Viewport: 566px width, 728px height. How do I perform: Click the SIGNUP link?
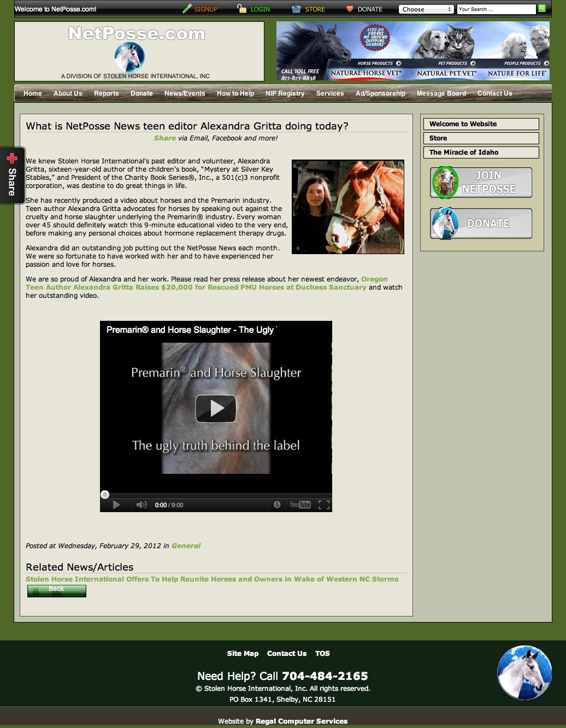(206, 9)
